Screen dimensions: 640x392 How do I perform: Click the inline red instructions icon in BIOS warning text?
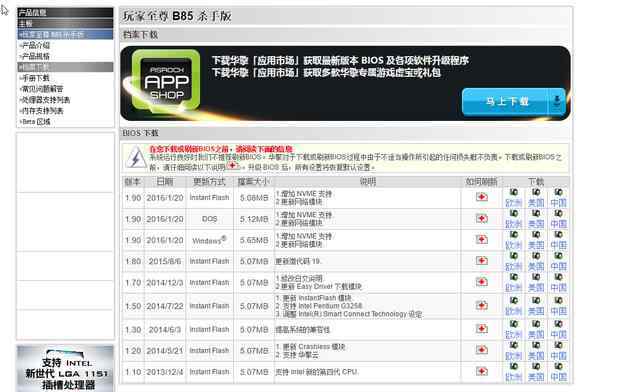(x=232, y=166)
